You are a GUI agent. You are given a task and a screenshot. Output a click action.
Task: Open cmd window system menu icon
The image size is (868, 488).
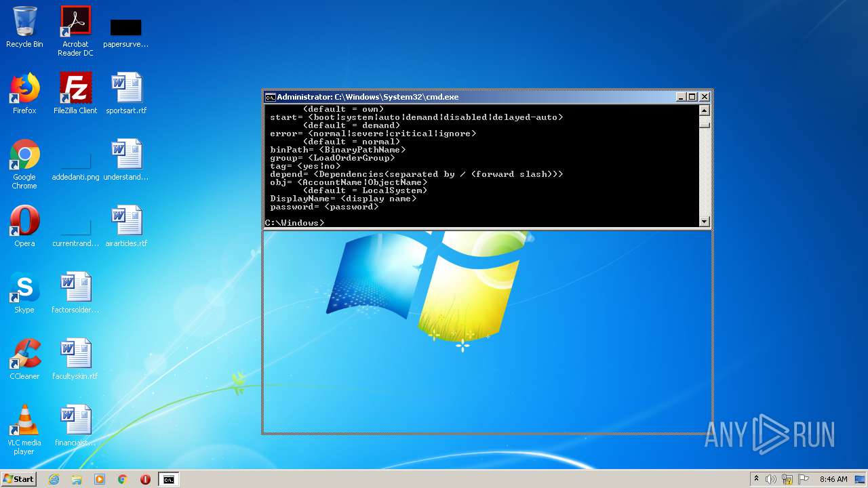270,97
